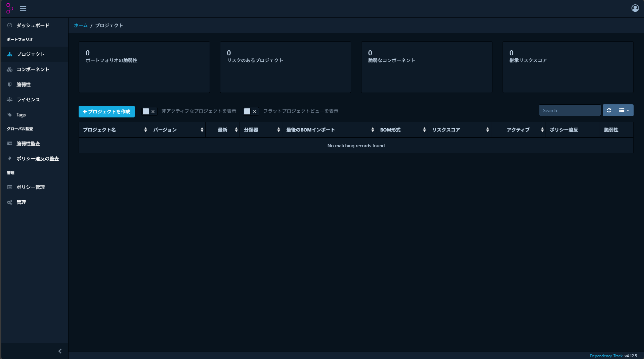Sort by プロジェクト名 column header
Viewport: 644px width, 359px height.
[x=99, y=130]
